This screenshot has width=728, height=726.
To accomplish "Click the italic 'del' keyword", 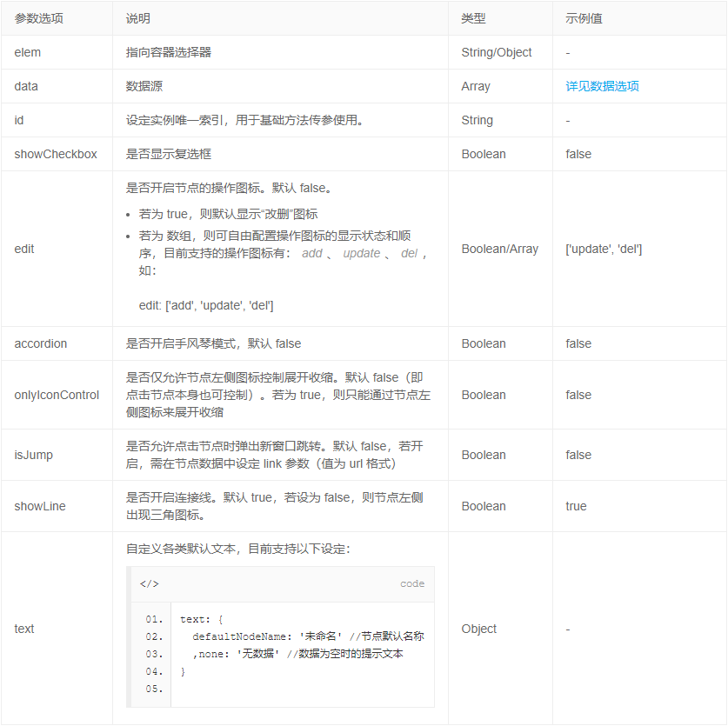I will pyautogui.click(x=409, y=254).
